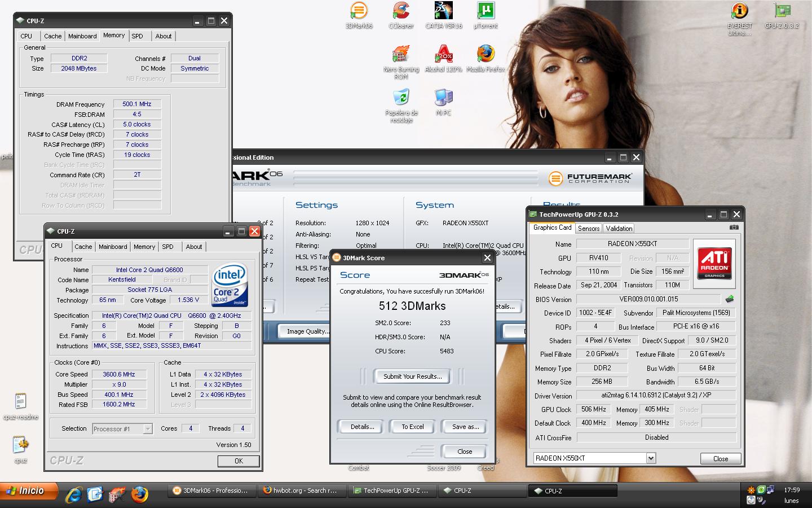Launch Alcohol 120% from the desktop

(443, 59)
